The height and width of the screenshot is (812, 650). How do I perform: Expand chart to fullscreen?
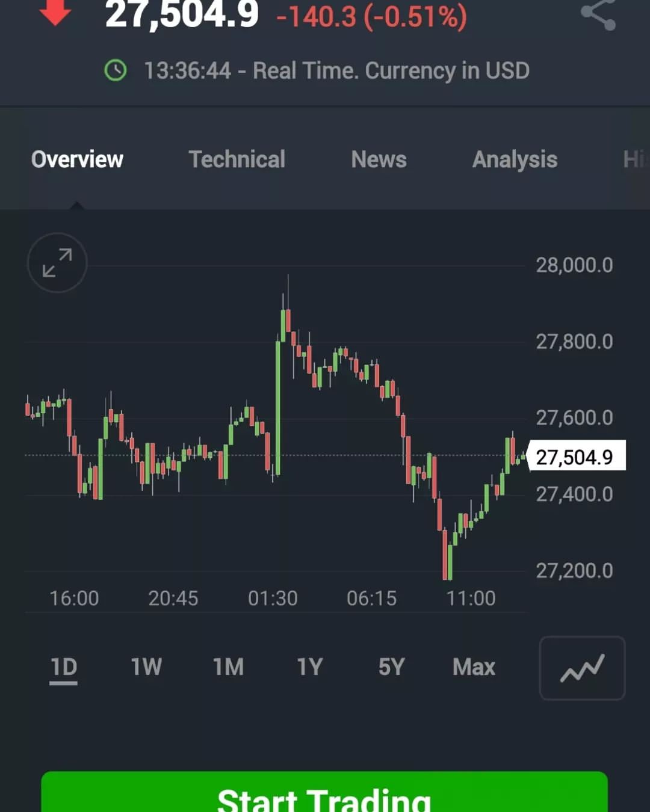pos(57,263)
